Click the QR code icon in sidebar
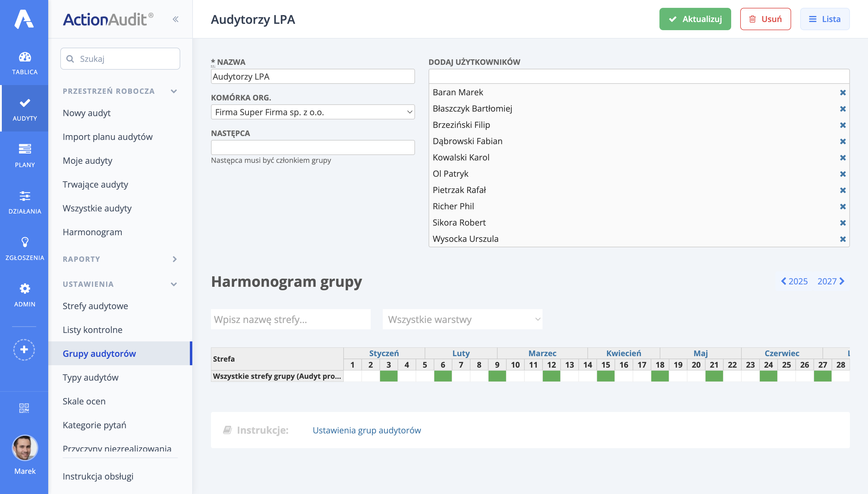This screenshot has height=494, width=868. click(24, 408)
